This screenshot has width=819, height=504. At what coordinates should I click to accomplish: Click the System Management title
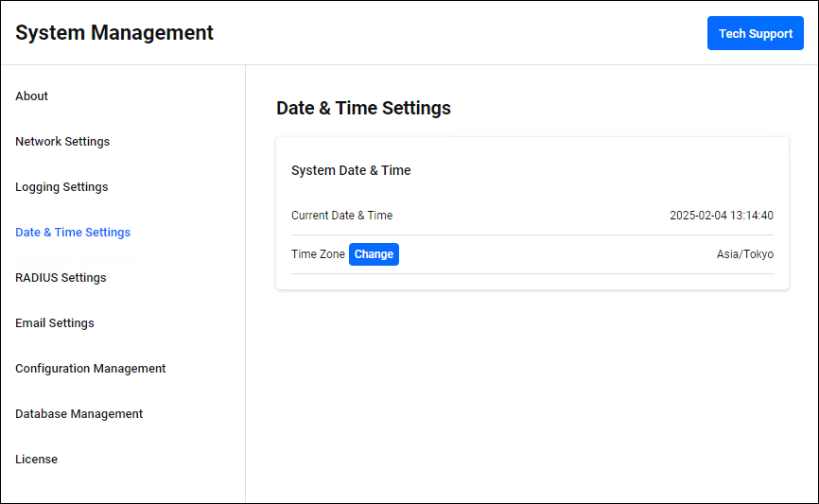114,33
